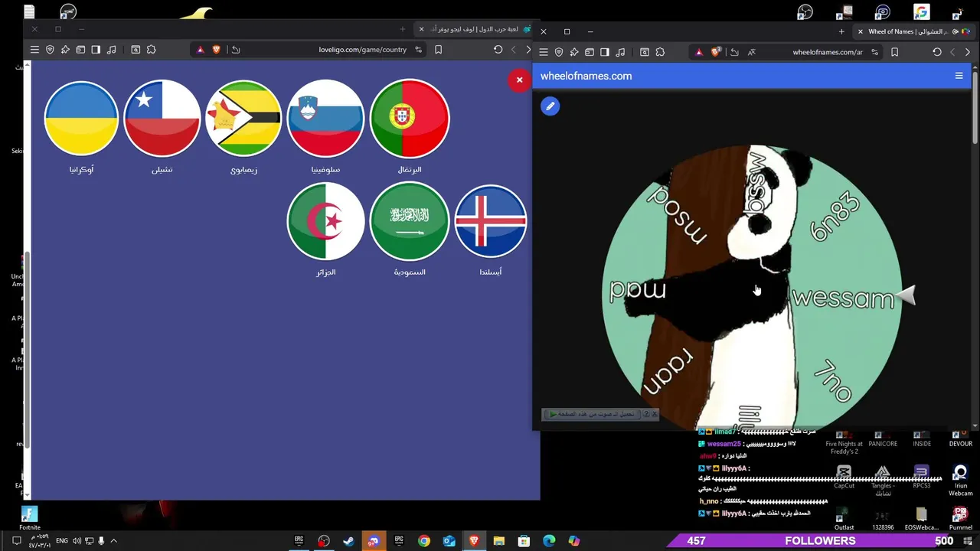Open extensions puzzle icon in Wheel of Names window
Image resolution: width=980 pixels, height=551 pixels.
click(660, 52)
